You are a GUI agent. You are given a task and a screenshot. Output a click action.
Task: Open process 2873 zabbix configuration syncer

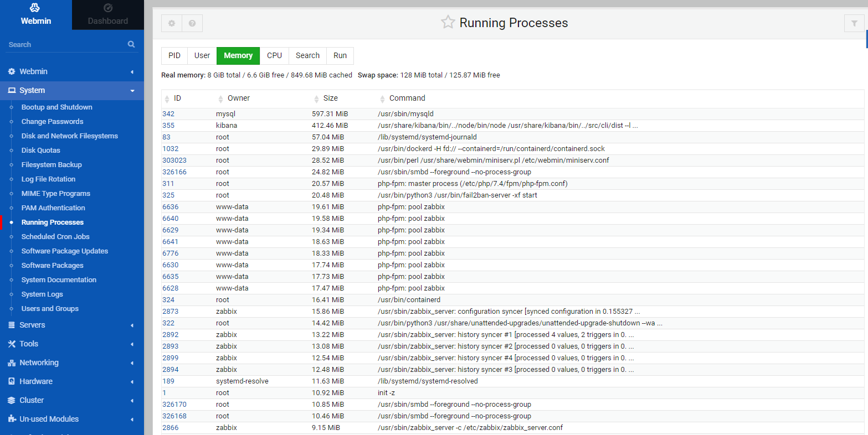(x=171, y=311)
